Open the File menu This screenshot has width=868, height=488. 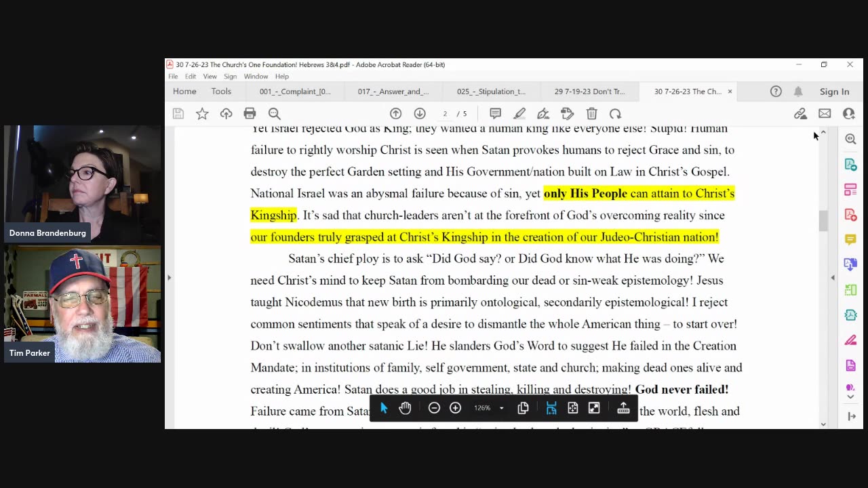[x=173, y=77]
